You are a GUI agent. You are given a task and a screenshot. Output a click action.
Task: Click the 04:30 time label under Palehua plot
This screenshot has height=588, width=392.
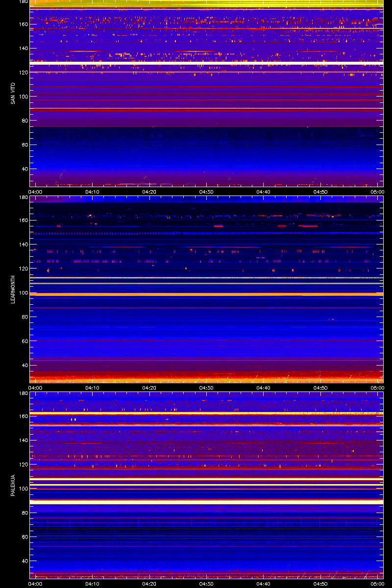click(206, 584)
